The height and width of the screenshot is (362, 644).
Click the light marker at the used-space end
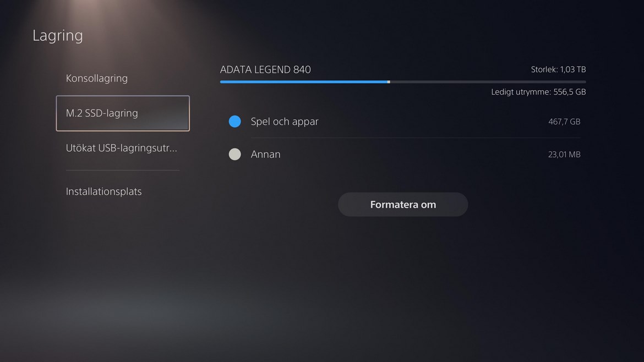389,82
